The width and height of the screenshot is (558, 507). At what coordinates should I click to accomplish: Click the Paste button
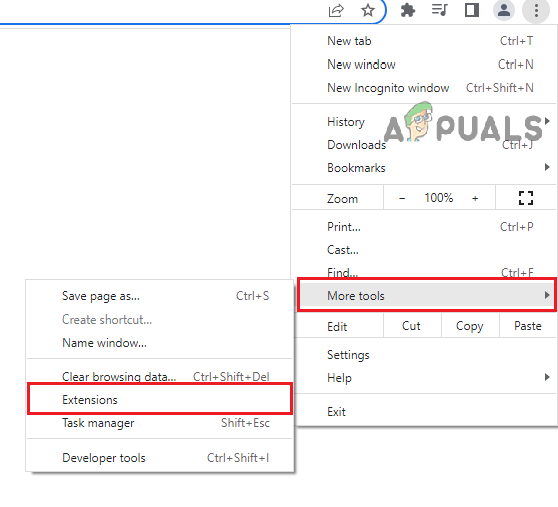pyautogui.click(x=528, y=326)
